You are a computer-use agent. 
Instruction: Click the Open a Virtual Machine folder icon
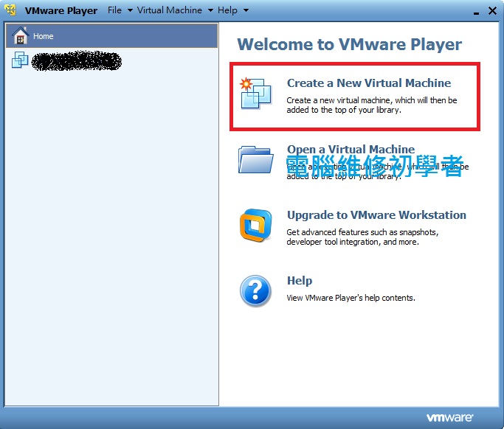[256, 160]
